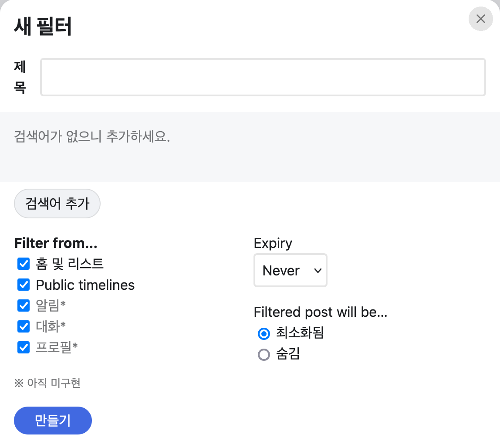The image size is (500, 448).
Task: Click the Filtered post will be... label
Action: (x=321, y=312)
